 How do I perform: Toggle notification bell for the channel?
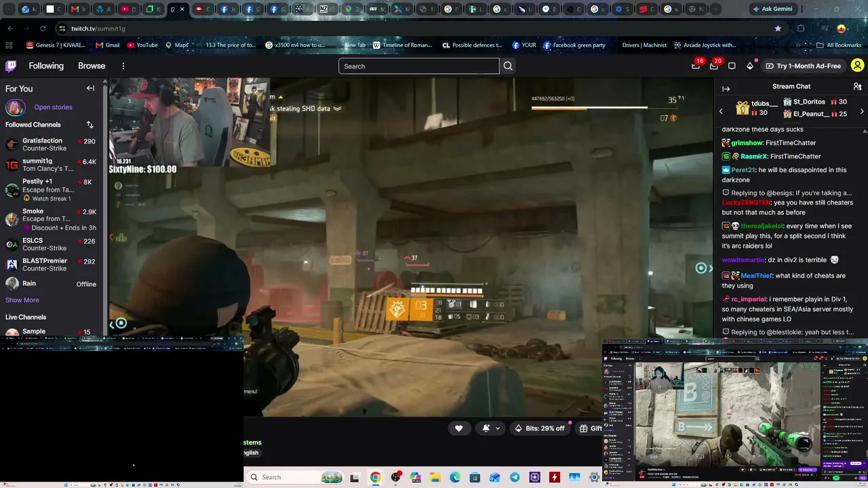pos(486,428)
